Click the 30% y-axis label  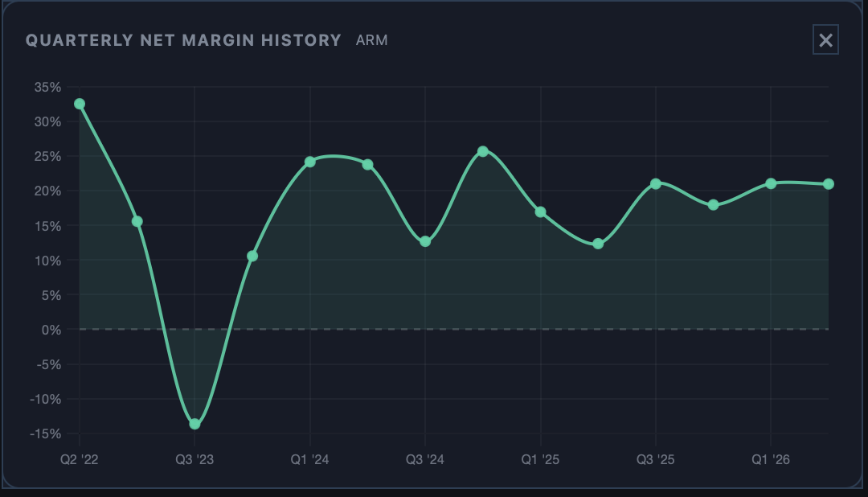pyautogui.click(x=47, y=122)
